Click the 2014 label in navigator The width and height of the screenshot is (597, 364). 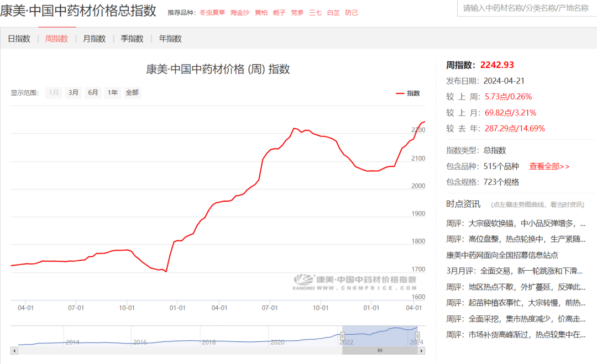72,342
